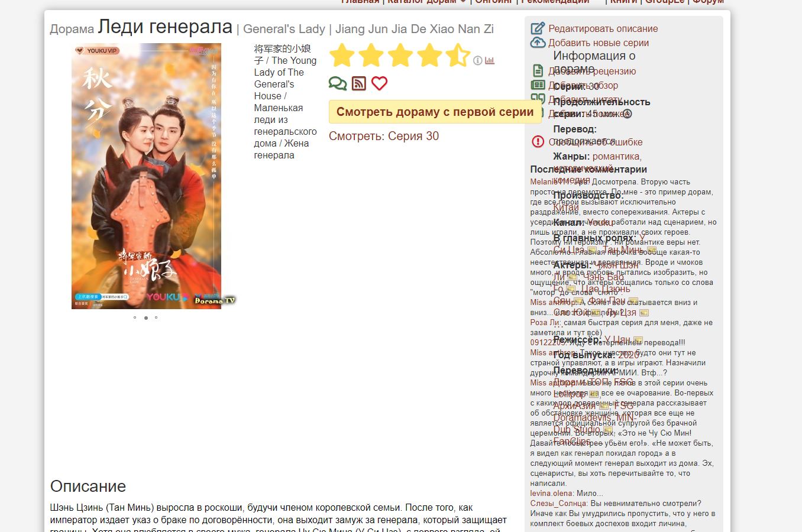
Task: Add to favorites with heart icon
Action: point(379,83)
